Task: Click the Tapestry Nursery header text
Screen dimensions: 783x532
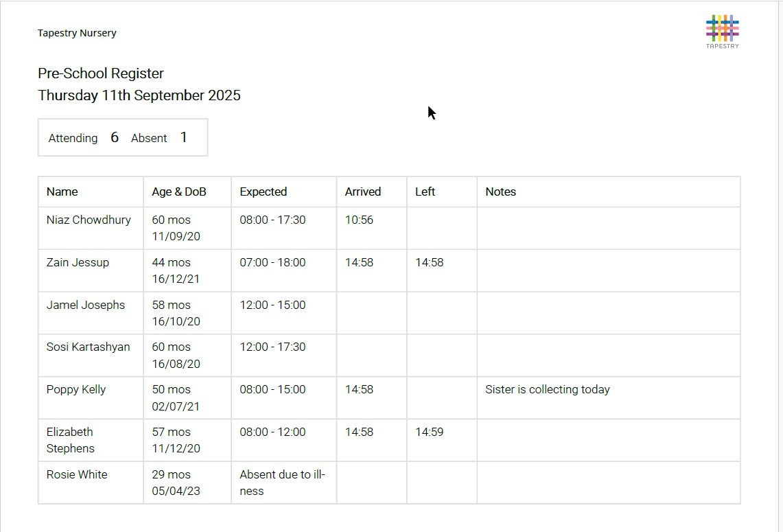Action: click(77, 33)
